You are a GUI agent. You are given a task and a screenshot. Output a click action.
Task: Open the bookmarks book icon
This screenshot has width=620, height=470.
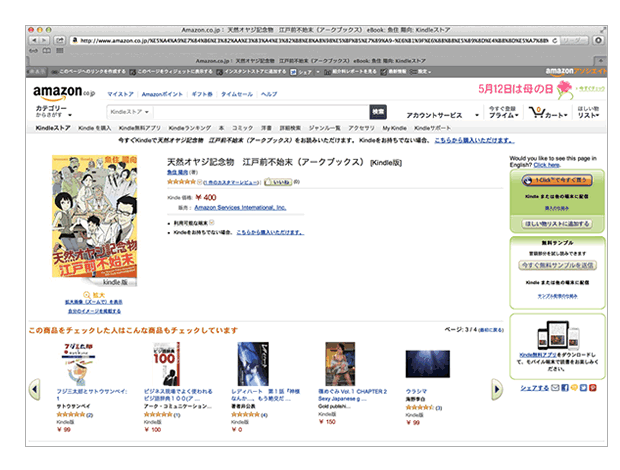coord(47,51)
